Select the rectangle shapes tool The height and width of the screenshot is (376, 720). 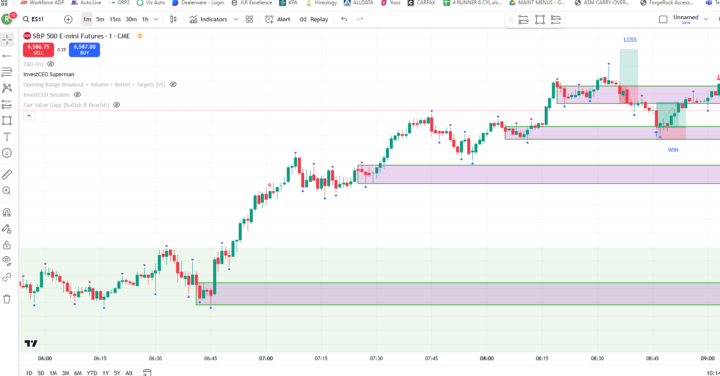pos(7,121)
